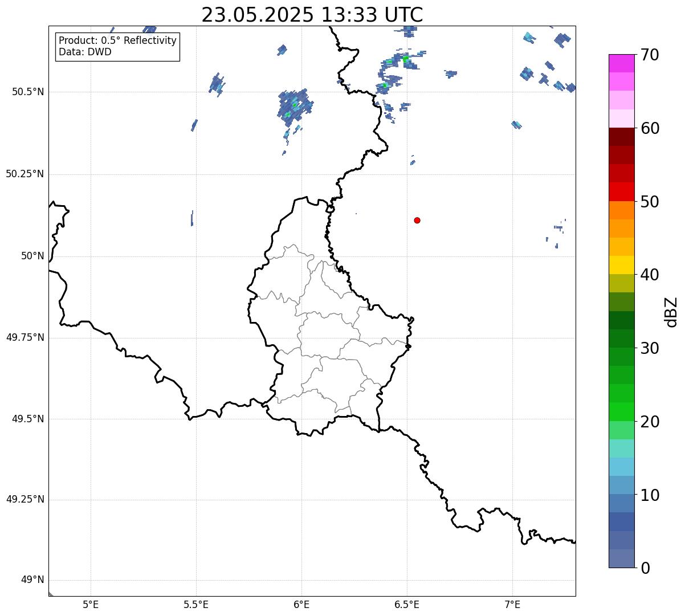Click the light blue colorbar swatch above 10
The width and height of the screenshot is (685, 616).
[x=621, y=467]
